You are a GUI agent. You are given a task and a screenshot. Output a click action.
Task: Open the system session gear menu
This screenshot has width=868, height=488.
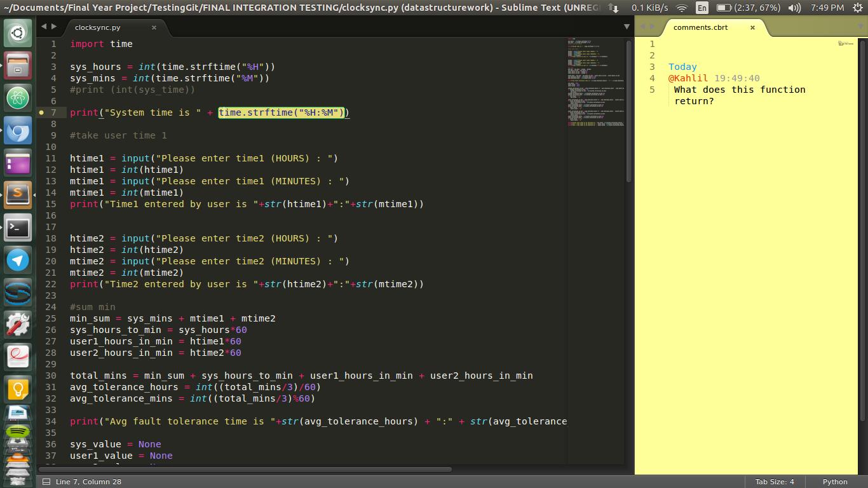(x=857, y=8)
